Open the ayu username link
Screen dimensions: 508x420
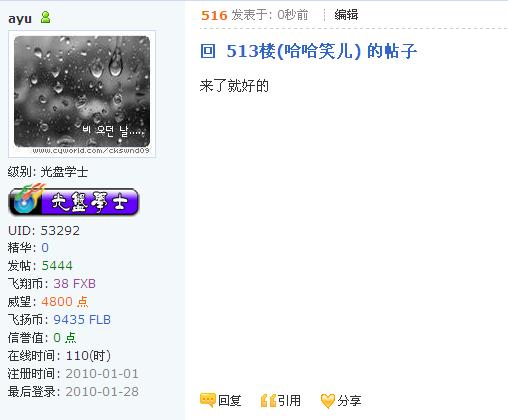click(x=20, y=18)
